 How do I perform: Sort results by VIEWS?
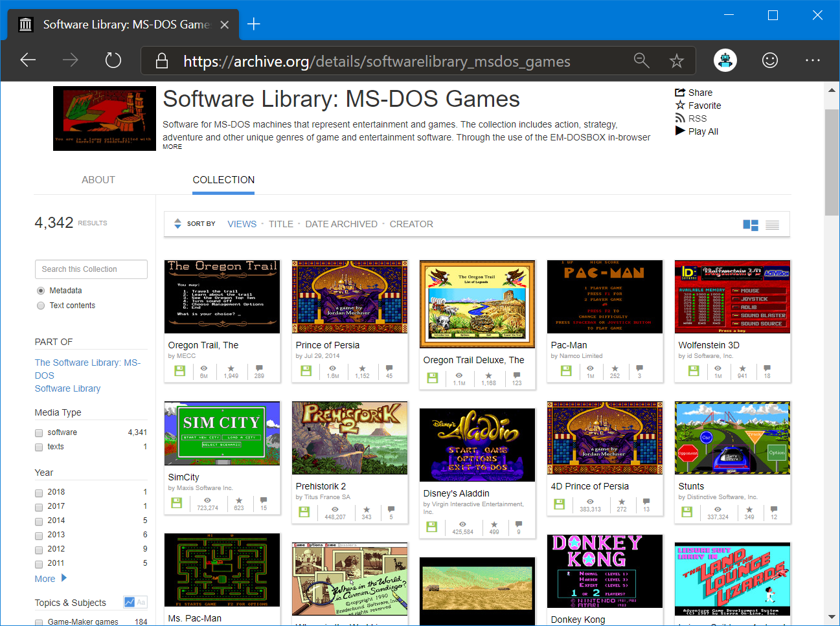(242, 224)
